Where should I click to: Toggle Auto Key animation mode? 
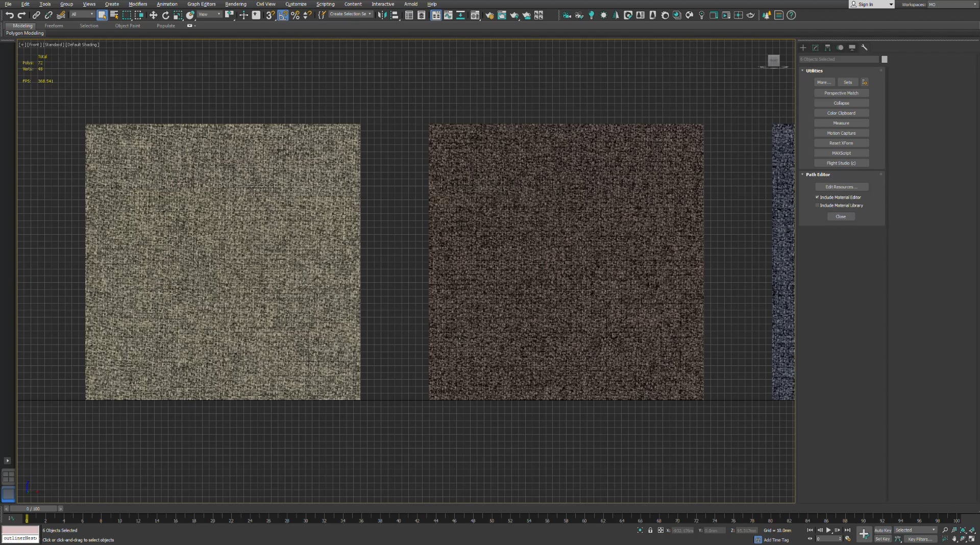[x=883, y=530]
